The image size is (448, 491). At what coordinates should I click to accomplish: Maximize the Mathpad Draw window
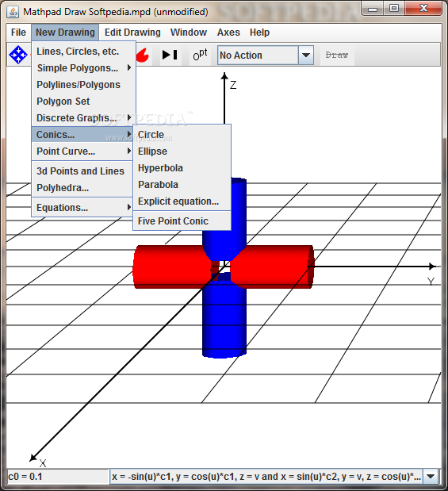394,9
